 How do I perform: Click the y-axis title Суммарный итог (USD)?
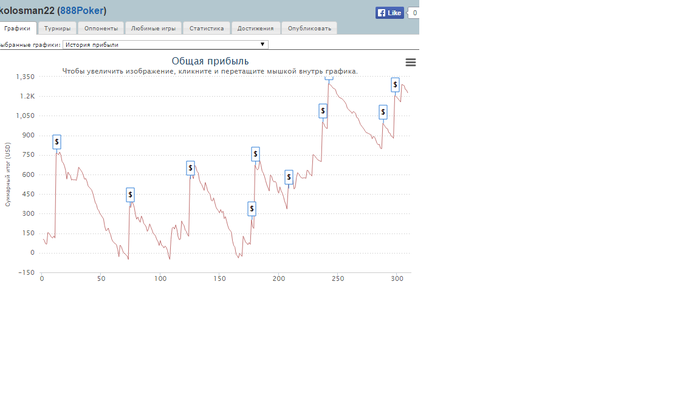coord(8,174)
